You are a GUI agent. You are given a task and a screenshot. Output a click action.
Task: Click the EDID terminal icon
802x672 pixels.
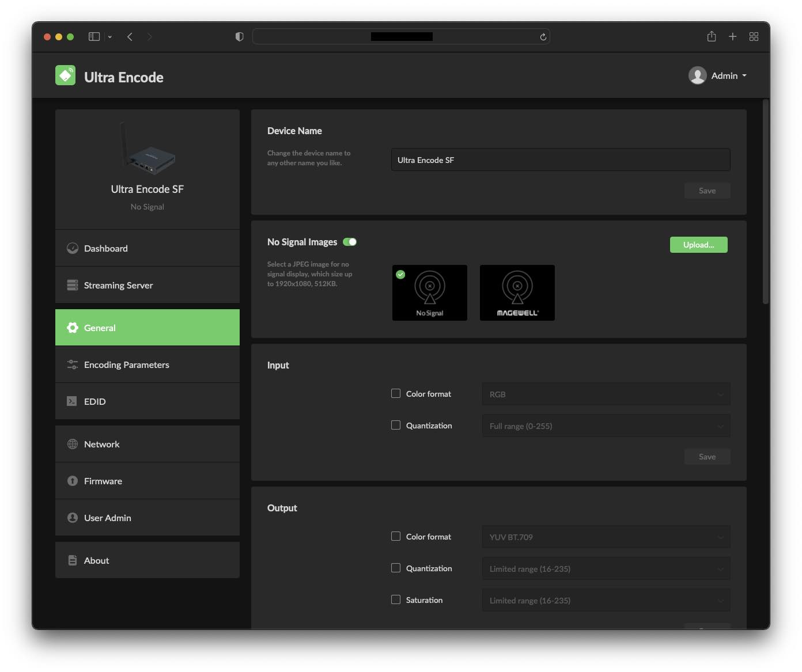(x=72, y=401)
